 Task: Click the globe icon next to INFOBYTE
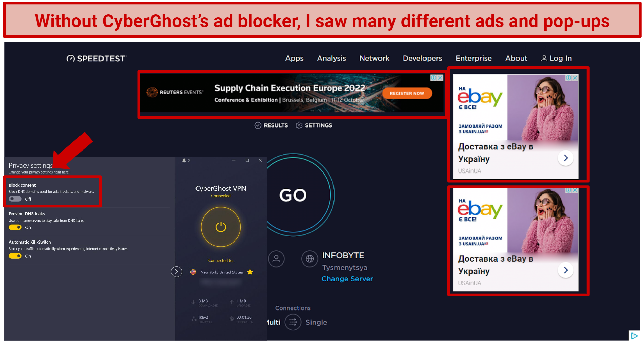coord(309,259)
